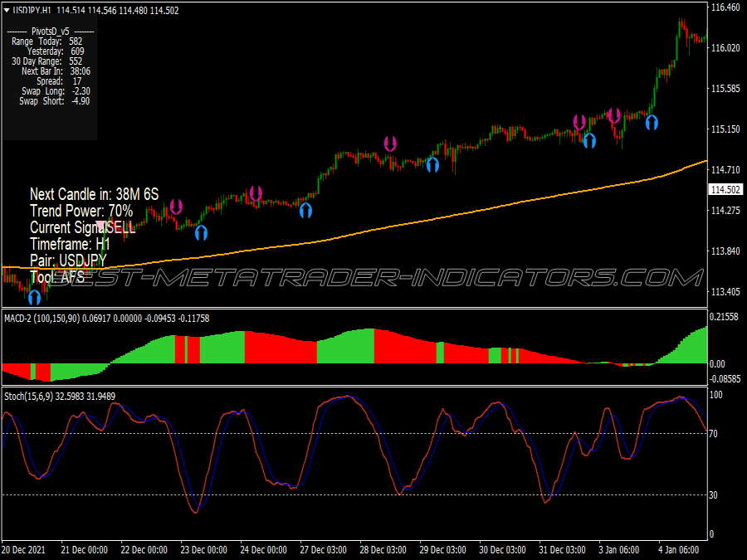Click the 0.21558 MACD scale value
The image size is (747, 560).
pos(724,317)
